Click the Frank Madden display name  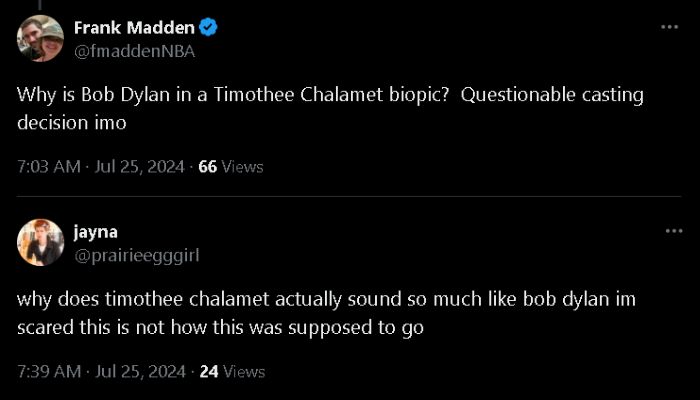point(134,27)
